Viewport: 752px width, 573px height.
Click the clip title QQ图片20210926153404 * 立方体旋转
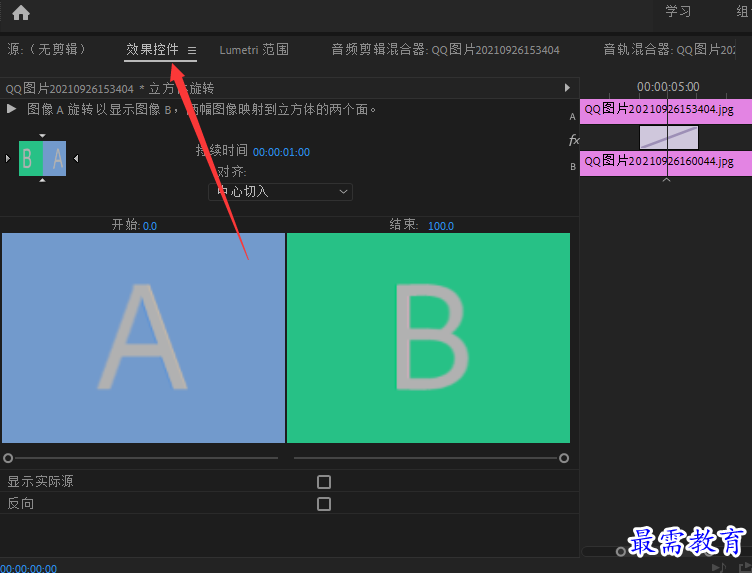point(109,89)
